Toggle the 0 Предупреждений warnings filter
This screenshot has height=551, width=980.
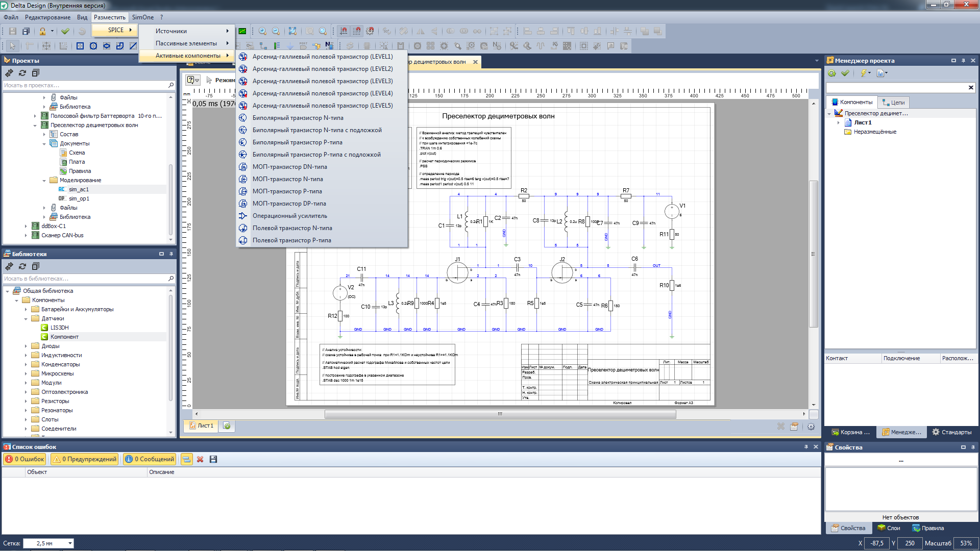coord(85,459)
